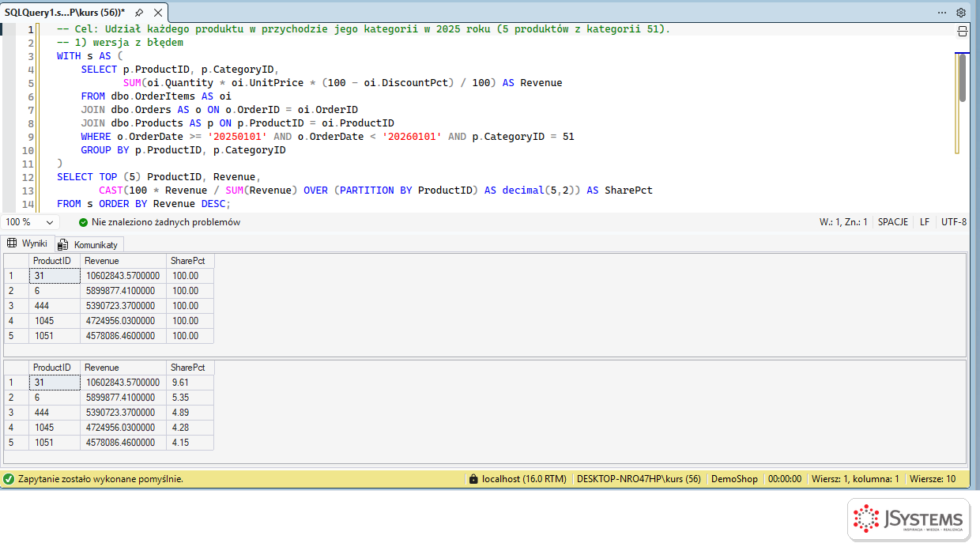Click the '20250101' date literal in the WHERE clause
Viewport: 980px width, 547px height.
237,137
